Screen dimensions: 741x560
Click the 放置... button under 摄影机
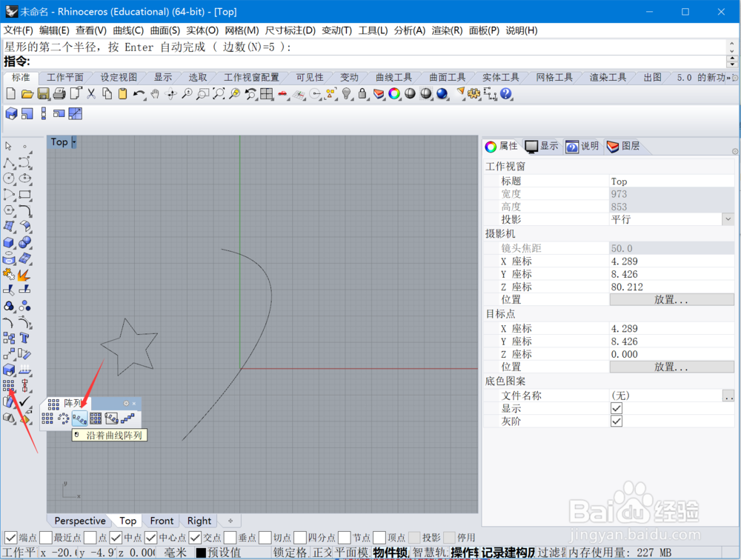671,299
